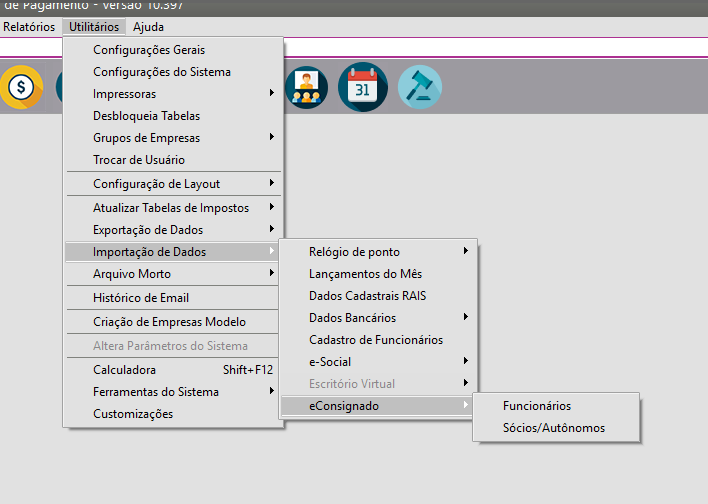Screen dimensions: 708x504
Task: Open Histórico de Email
Action: (x=141, y=298)
